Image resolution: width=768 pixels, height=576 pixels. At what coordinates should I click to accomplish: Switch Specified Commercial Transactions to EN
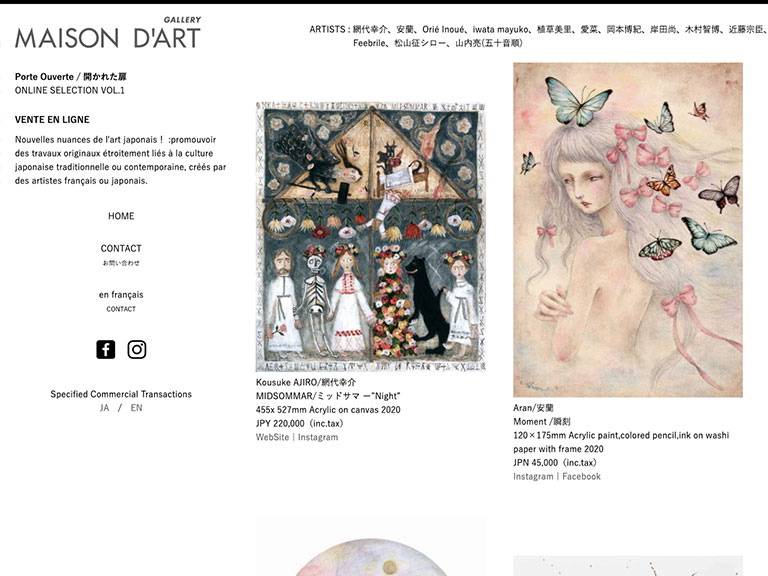click(136, 408)
